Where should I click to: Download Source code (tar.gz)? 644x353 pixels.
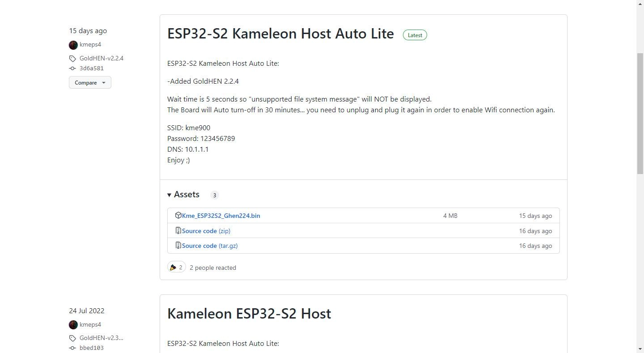point(210,246)
